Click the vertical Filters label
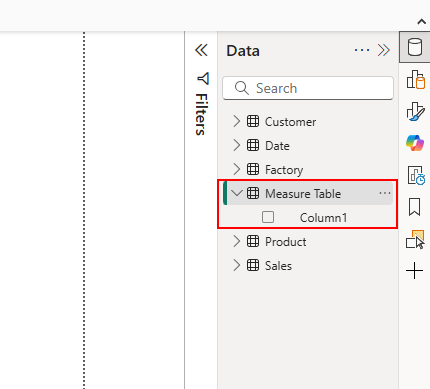430x389 pixels. (201, 115)
